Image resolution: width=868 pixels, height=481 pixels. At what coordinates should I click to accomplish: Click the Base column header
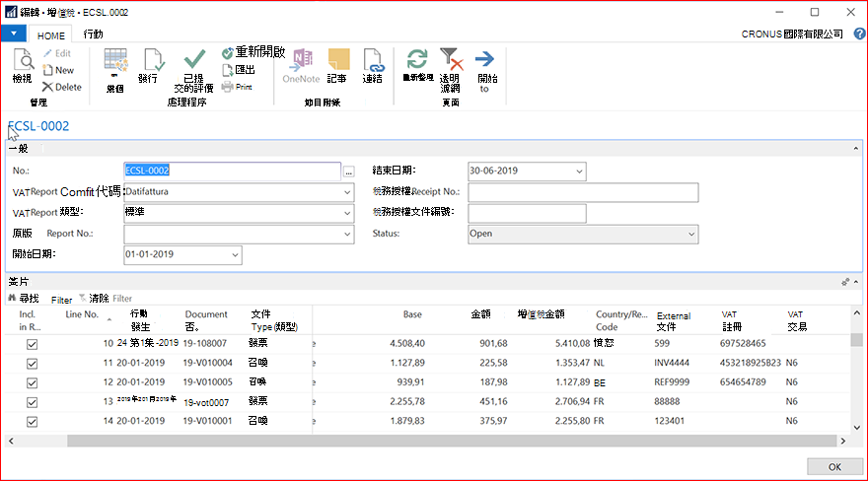pyautogui.click(x=412, y=314)
